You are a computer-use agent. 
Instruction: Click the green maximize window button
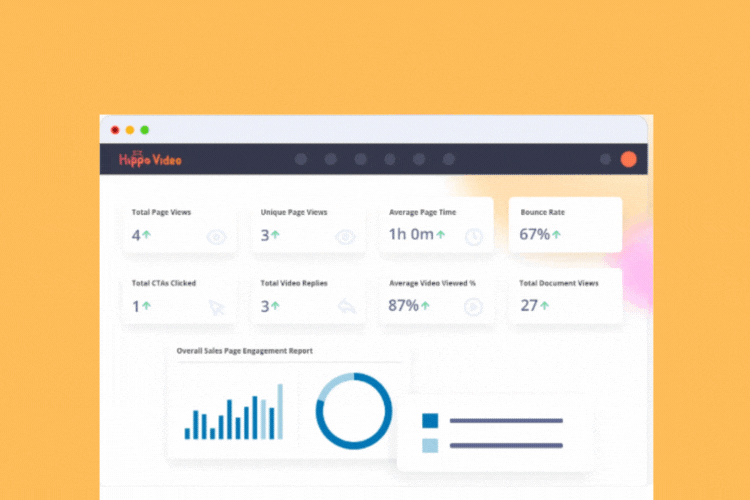coord(144,130)
